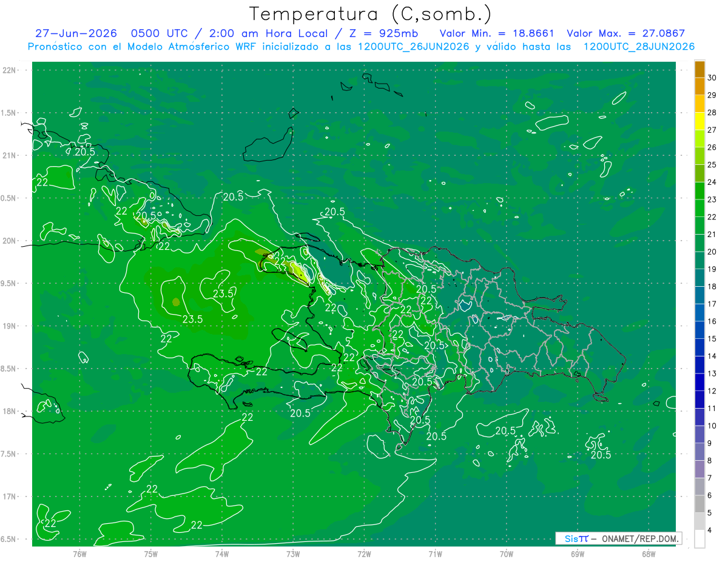Click the SisTT ONAMET/REP.DOM. logo box

pyautogui.click(x=618, y=538)
